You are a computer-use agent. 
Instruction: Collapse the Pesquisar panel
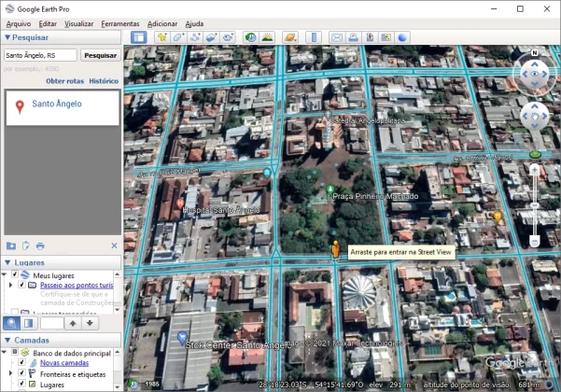(x=7, y=37)
